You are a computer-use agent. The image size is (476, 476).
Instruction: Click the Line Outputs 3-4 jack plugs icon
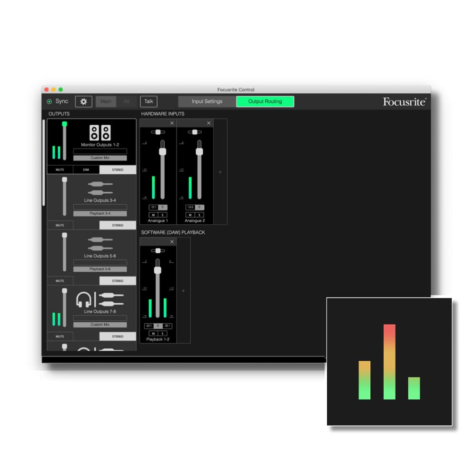[x=100, y=188]
